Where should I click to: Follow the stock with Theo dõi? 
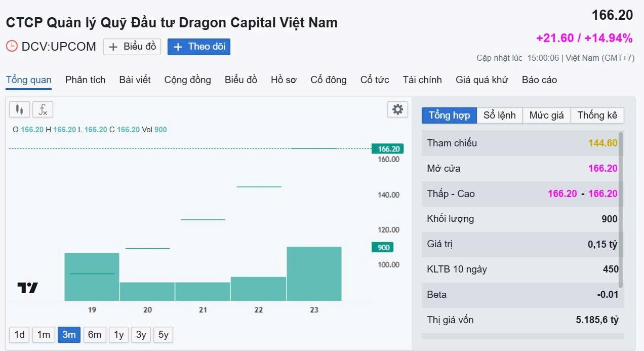199,47
